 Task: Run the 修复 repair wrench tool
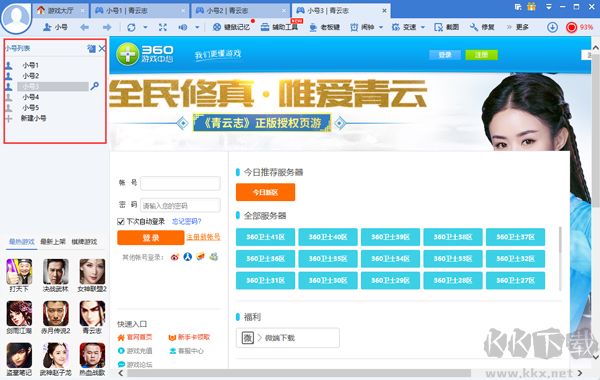(x=482, y=27)
